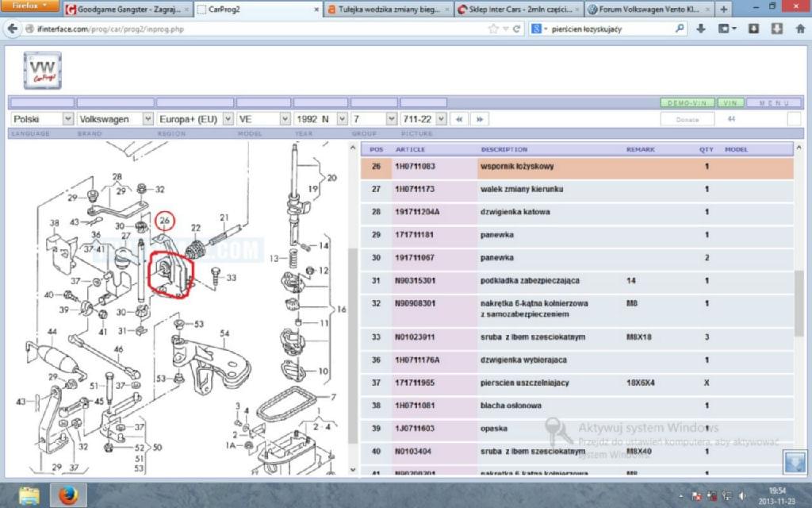Image resolution: width=812 pixels, height=508 pixels.
Task: Close the Forum Volkswagen Vento tab
Action: click(x=707, y=10)
